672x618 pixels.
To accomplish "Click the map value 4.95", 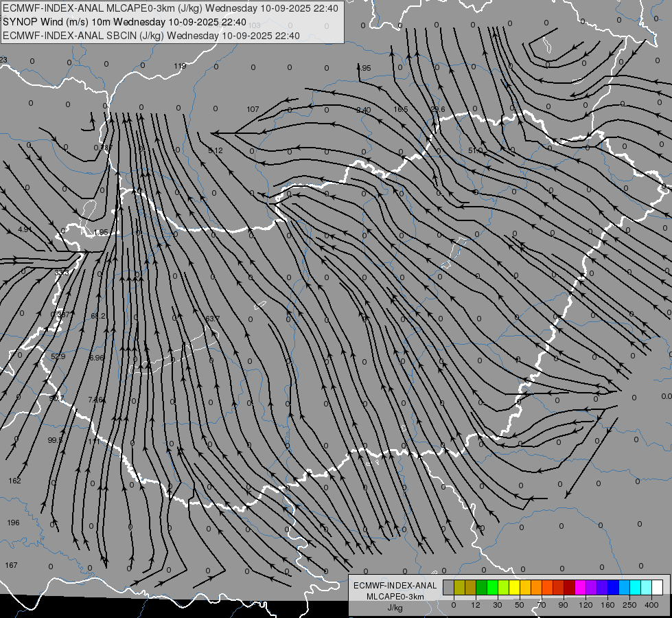I will coord(364,68).
